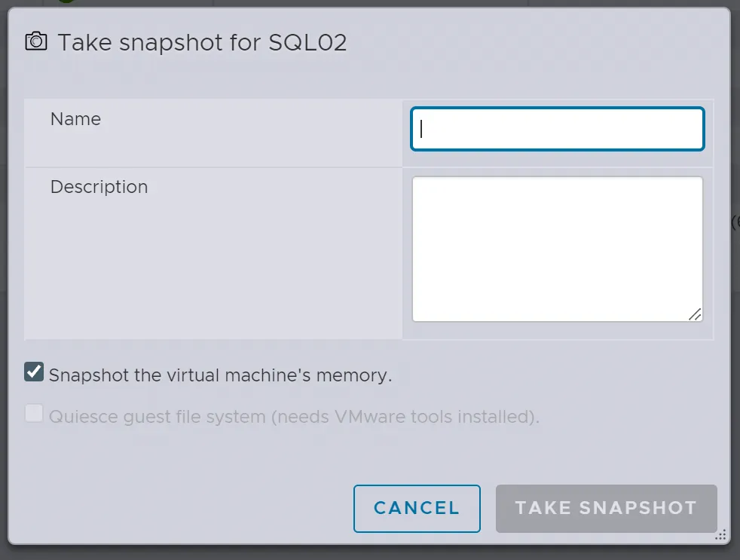Click the "Take snapshot for SQL02" heading
The width and height of the screenshot is (740, 560).
click(202, 42)
